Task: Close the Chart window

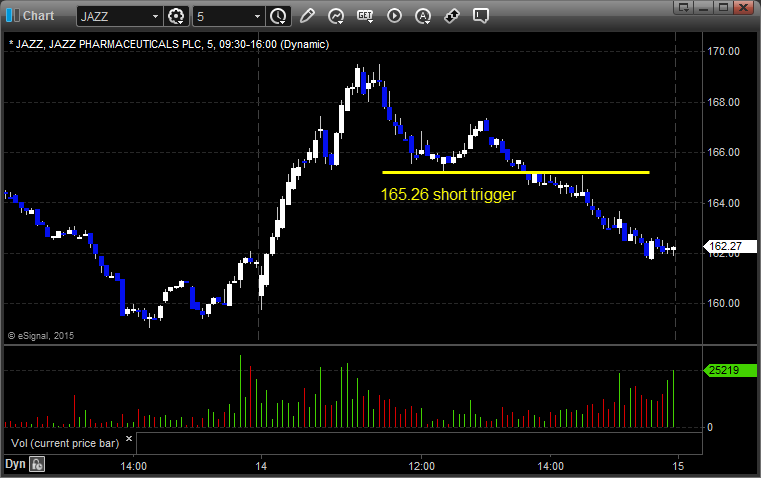Action: (744, 7)
